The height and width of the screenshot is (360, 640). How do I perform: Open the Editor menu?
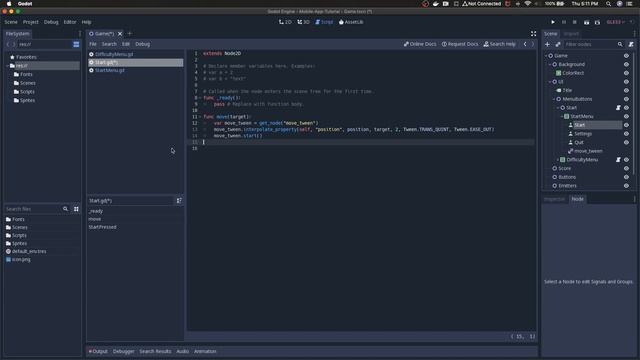point(70,22)
